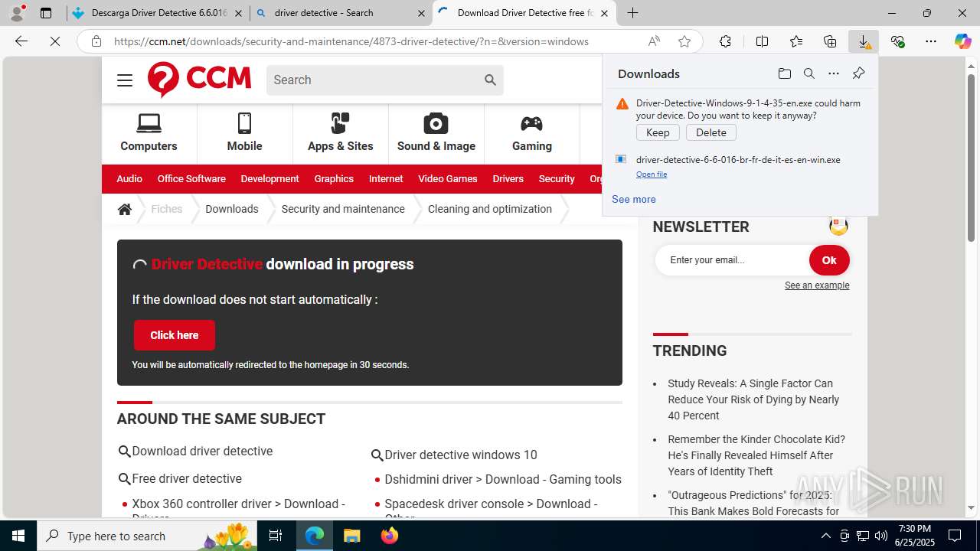Open Downloads breadcrumb
This screenshot has width=980, height=551.
click(232, 209)
